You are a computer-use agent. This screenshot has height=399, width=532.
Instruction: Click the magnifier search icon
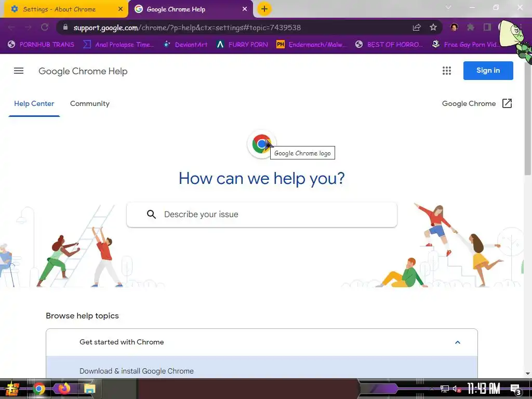pyautogui.click(x=151, y=215)
